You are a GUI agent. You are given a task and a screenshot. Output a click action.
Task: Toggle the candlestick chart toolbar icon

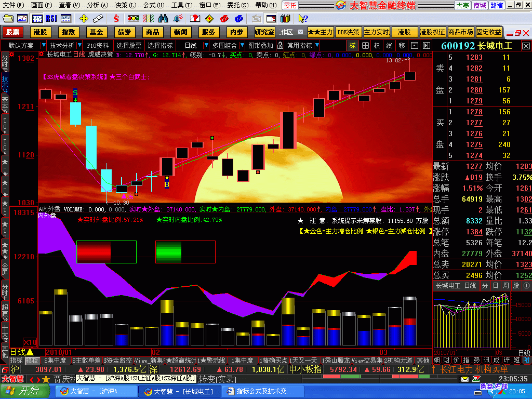(37, 18)
